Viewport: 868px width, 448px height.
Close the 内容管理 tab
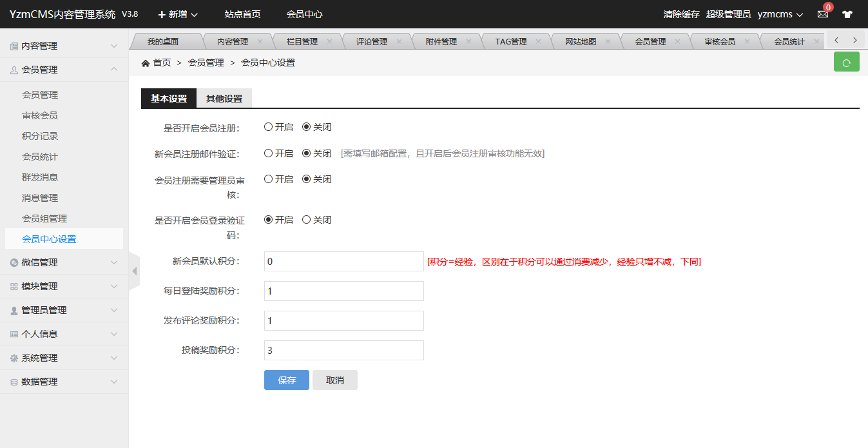[260, 41]
